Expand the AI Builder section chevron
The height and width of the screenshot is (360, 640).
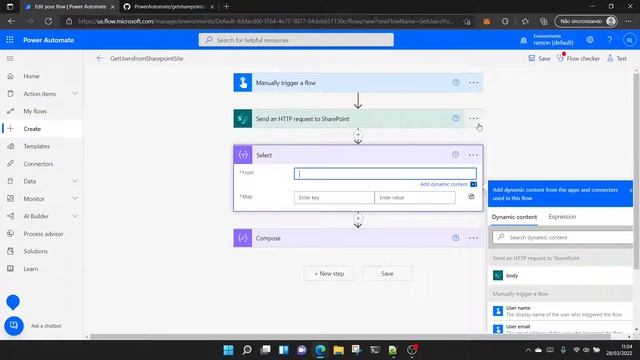(x=75, y=216)
